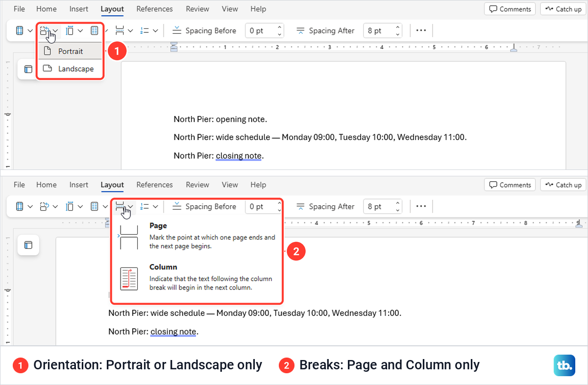The height and width of the screenshot is (385, 588).
Task: Click the Column break icon in the Breaks menu
Action: (x=129, y=279)
